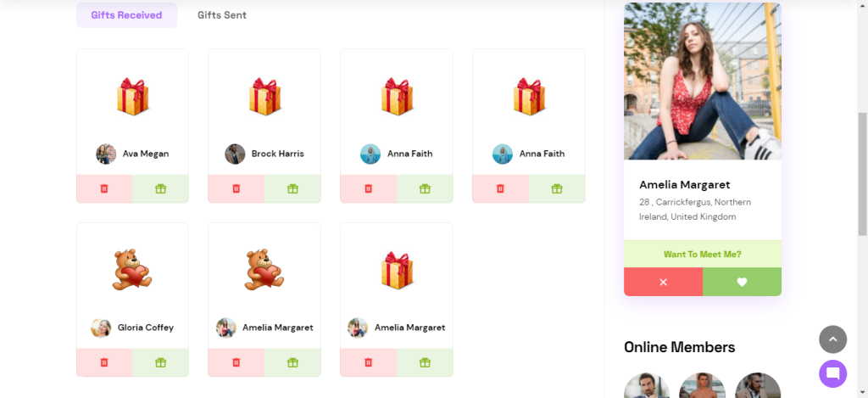Click Amelia Margaret name in sidebar card
This screenshot has height=398, width=868.
click(685, 185)
